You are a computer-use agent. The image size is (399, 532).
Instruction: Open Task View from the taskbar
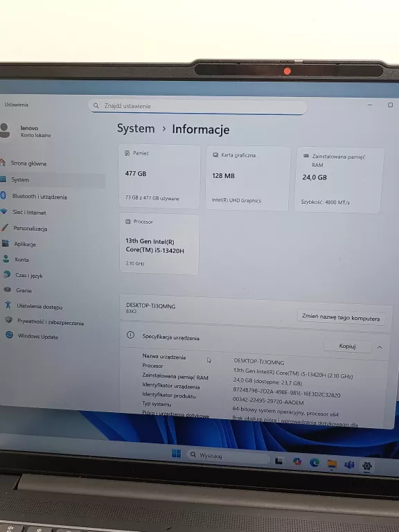click(x=279, y=461)
